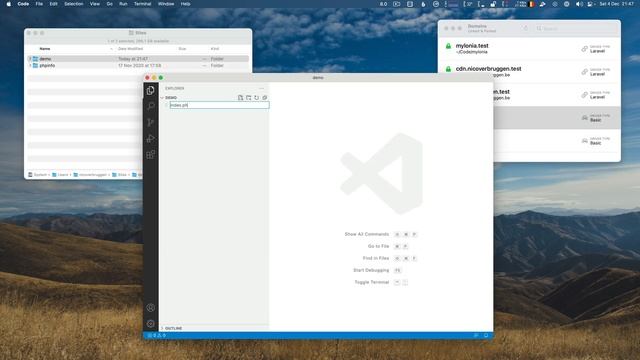Open the Selection menu
Viewport: 640px width, 360px height.
click(x=74, y=4)
